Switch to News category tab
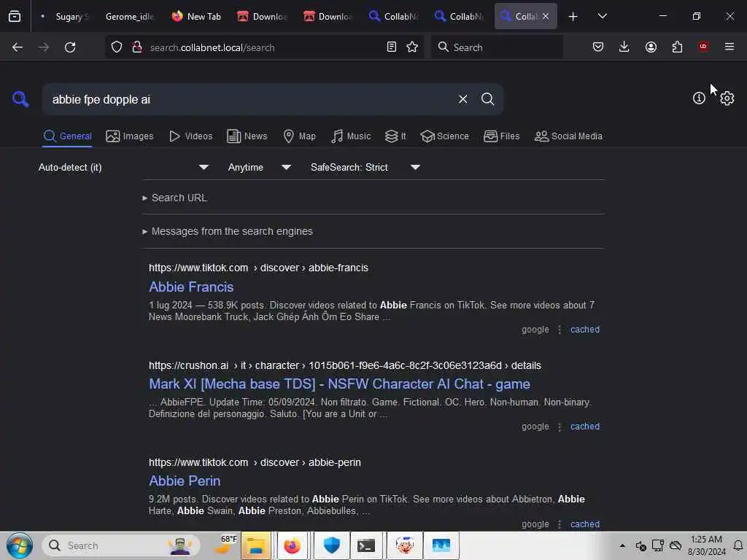 click(247, 136)
